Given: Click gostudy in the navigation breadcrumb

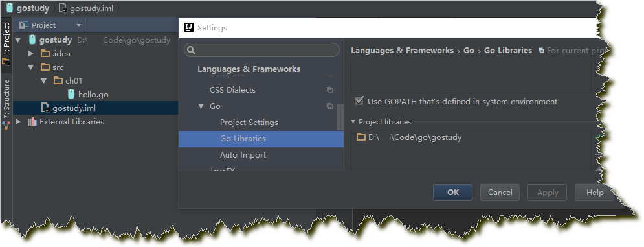Looking at the screenshot, I should click(x=33, y=8).
